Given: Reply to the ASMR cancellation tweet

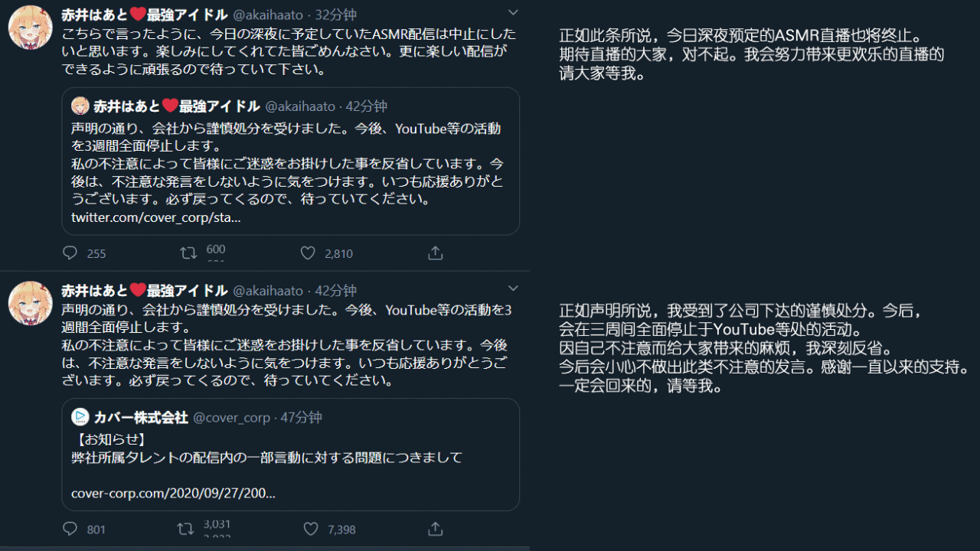Looking at the screenshot, I should 70,253.
